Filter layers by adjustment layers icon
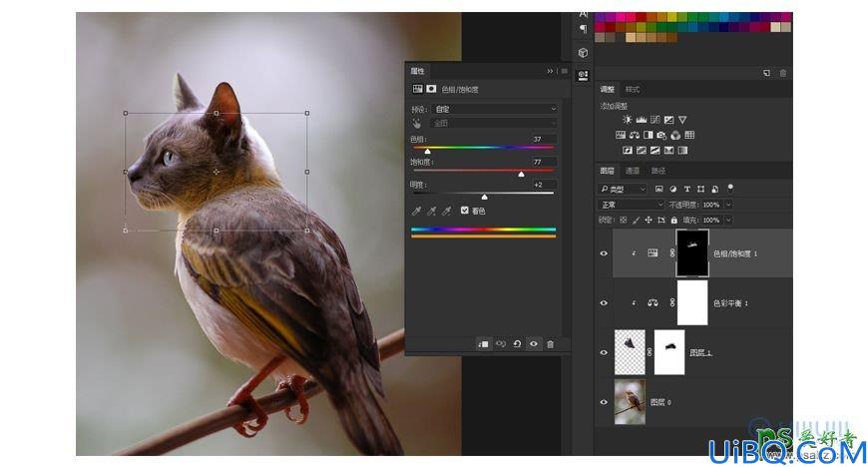Image resolution: width=868 pixels, height=467 pixels. (x=673, y=189)
